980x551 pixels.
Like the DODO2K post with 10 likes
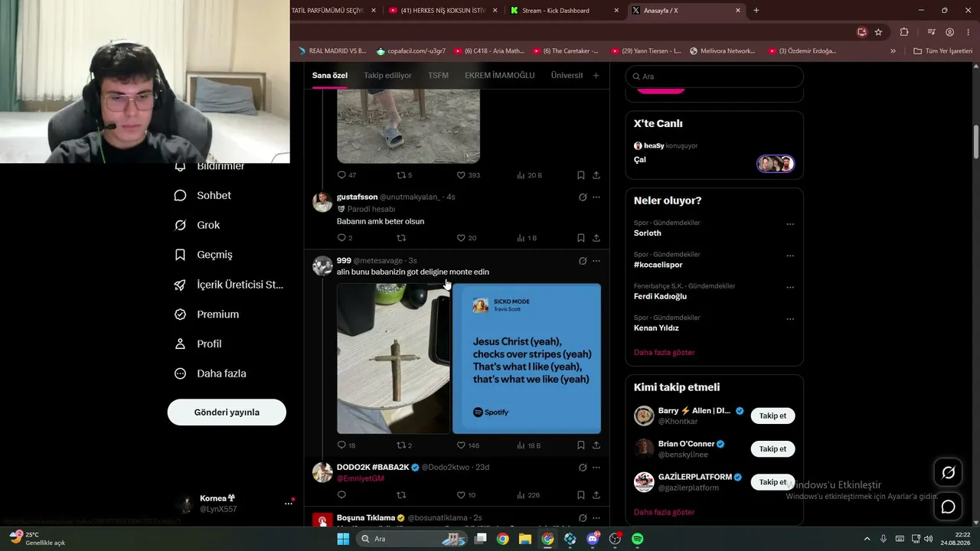461,495
